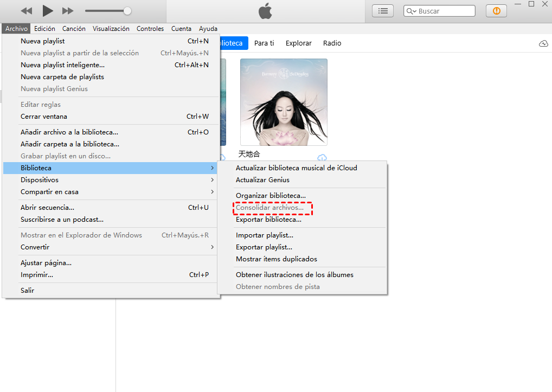Select Organizar biblioteca... from submenu

click(x=271, y=196)
